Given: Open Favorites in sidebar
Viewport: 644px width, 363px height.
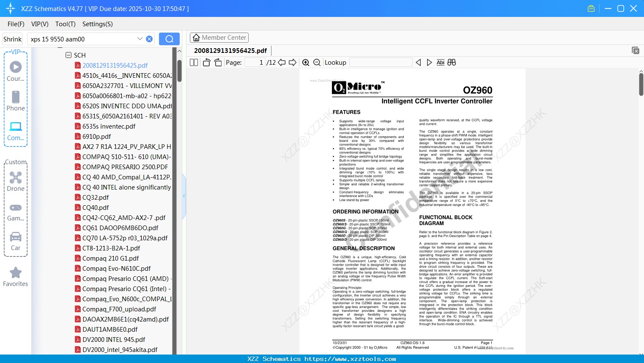Looking at the screenshot, I should coord(16,277).
